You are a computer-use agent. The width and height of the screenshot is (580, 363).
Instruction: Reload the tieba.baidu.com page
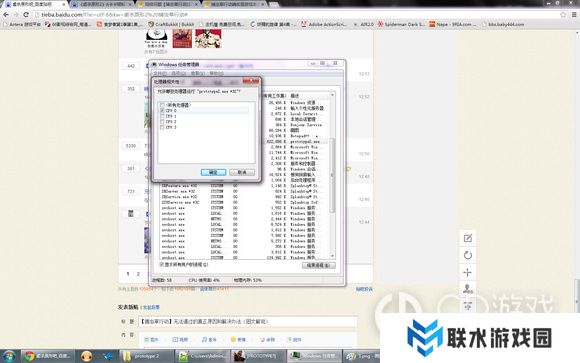26,15
